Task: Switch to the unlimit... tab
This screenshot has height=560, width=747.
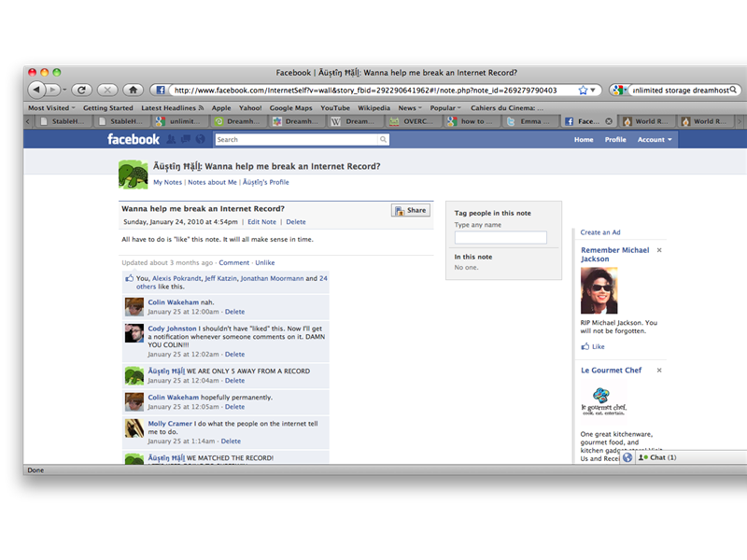Action: tap(179, 121)
